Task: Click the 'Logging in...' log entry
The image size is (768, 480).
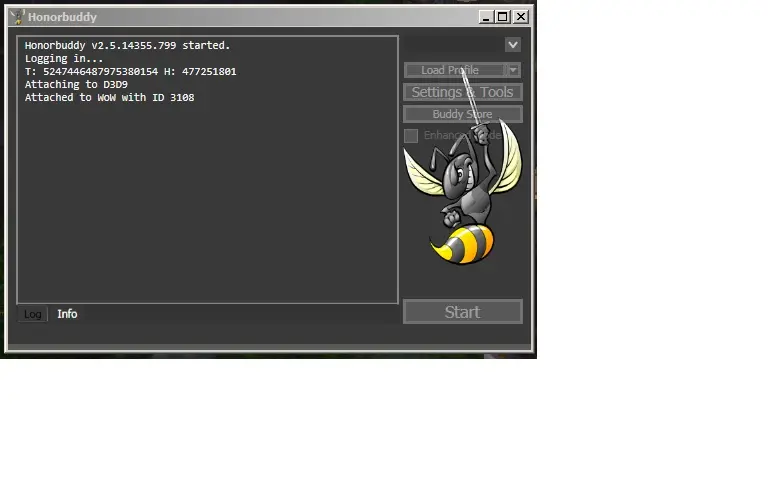Action: [x=64, y=59]
